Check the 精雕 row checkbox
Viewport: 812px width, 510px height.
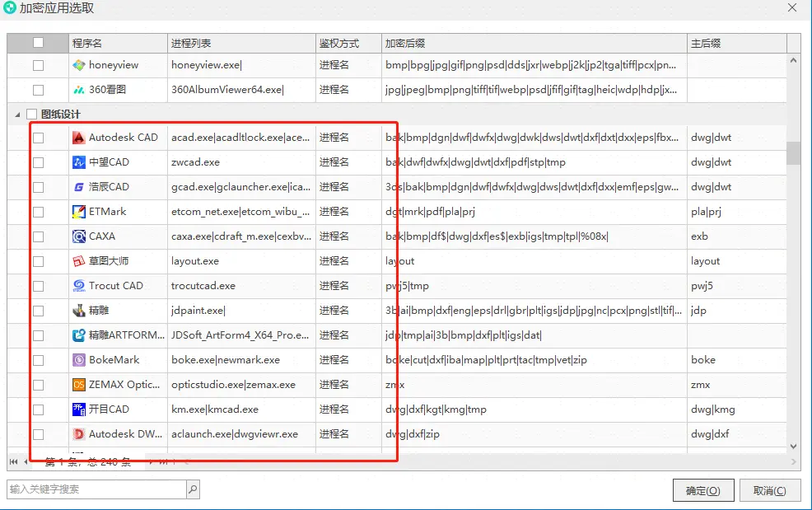coord(39,311)
